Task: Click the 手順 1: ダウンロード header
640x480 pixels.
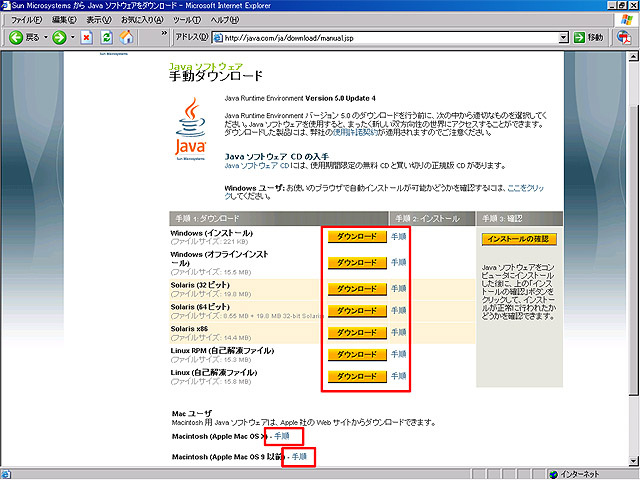Action: [278, 219]
